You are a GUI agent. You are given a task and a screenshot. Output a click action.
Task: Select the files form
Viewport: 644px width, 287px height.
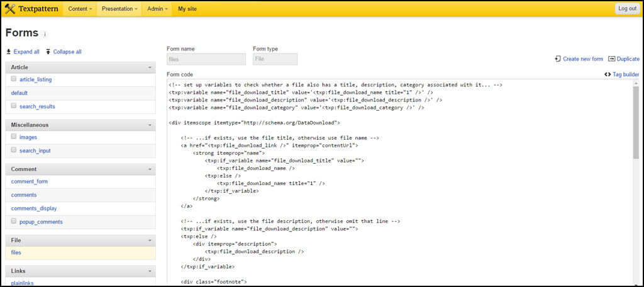[x=16, y=252]
